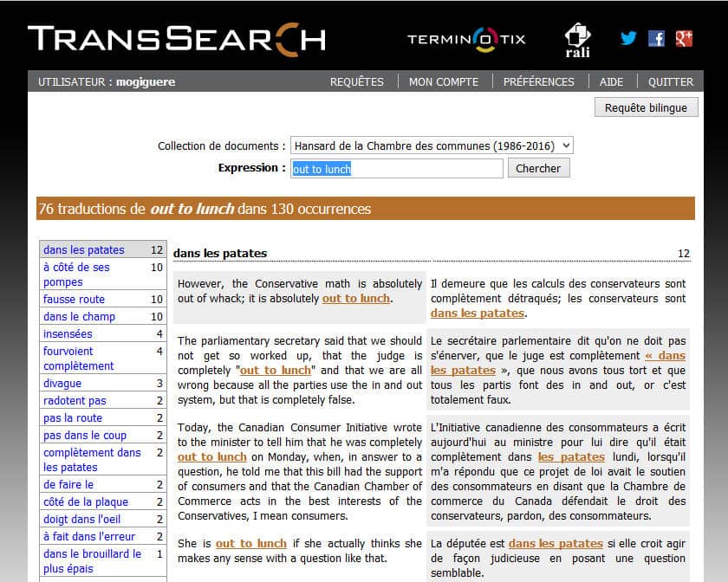
Task: Click the Twitter bird icon
Action: (628, 38)
